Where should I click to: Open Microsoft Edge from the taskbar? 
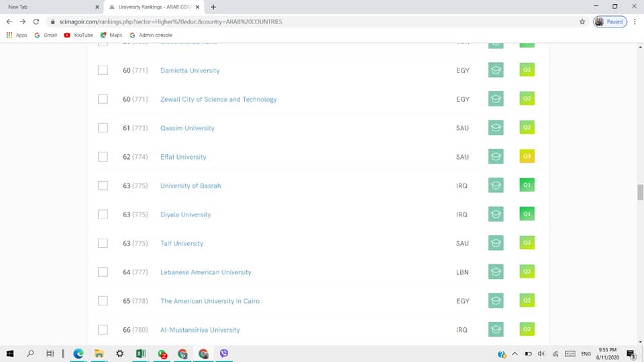(78, 353)
